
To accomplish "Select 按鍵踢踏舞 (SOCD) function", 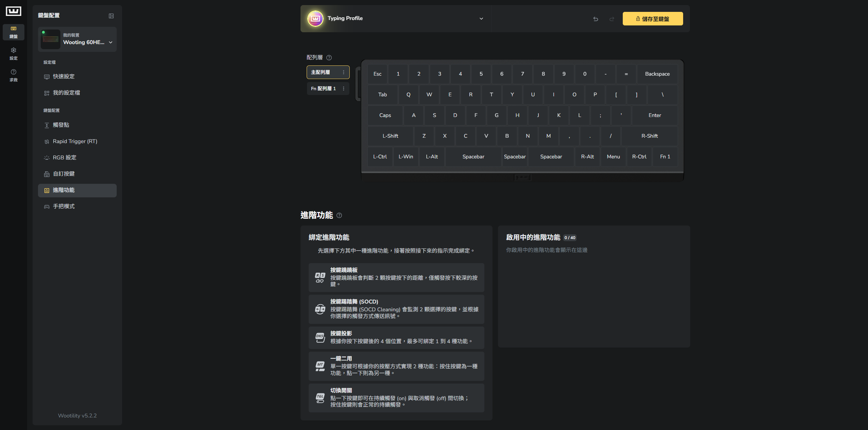I will [x=396, y=309].
